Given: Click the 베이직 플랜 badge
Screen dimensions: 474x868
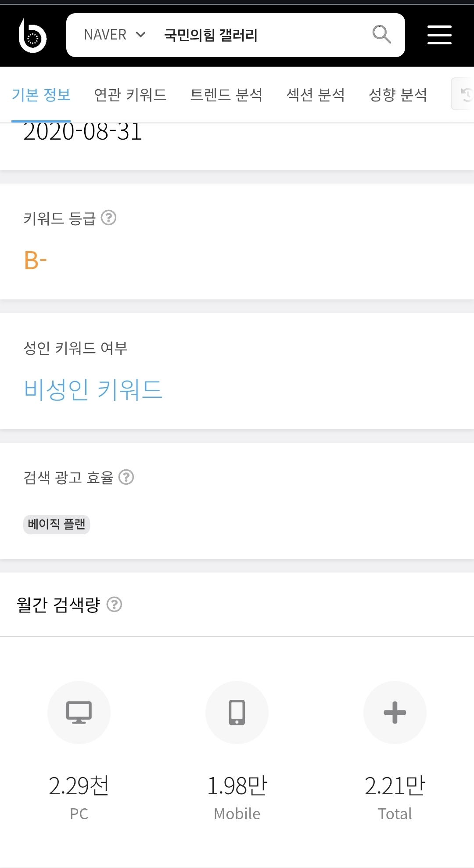Looking at the screenshot, I should pyautogui.click(x=57, y=524).
